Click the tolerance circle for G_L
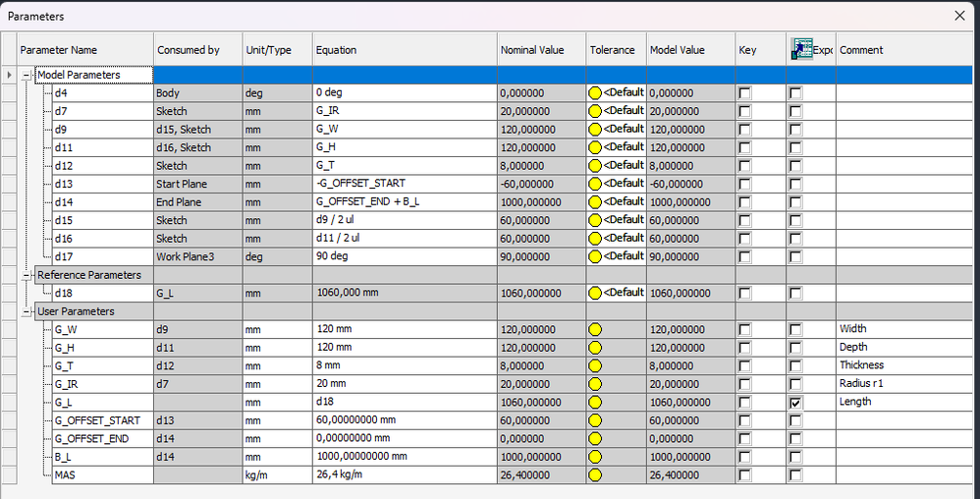The height and width of the screenshot is (499, 980). [595, 402]
